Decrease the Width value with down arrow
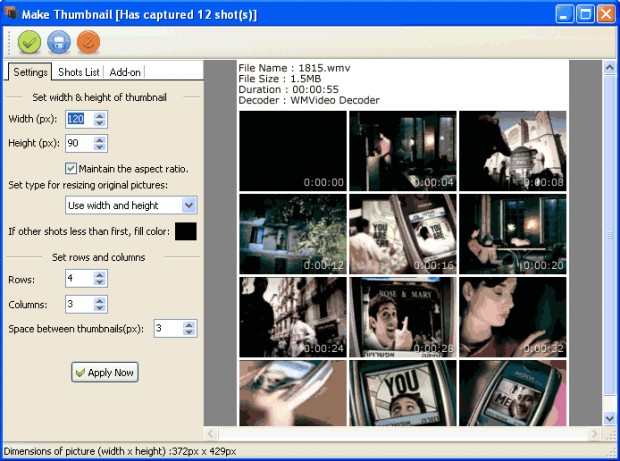The width and height of the screenshot is (620, 461). (x=100, y=123)
